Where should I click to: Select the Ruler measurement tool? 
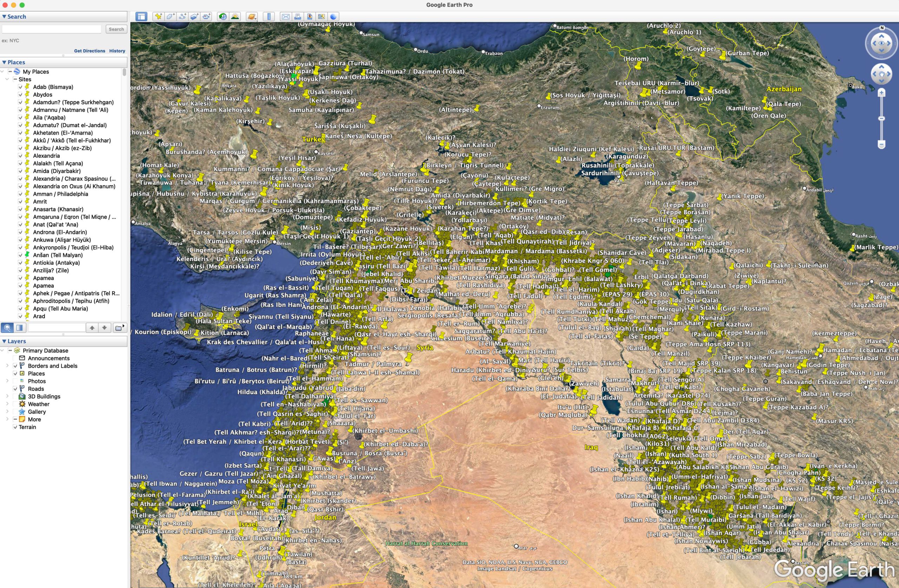tap(269, 16)
